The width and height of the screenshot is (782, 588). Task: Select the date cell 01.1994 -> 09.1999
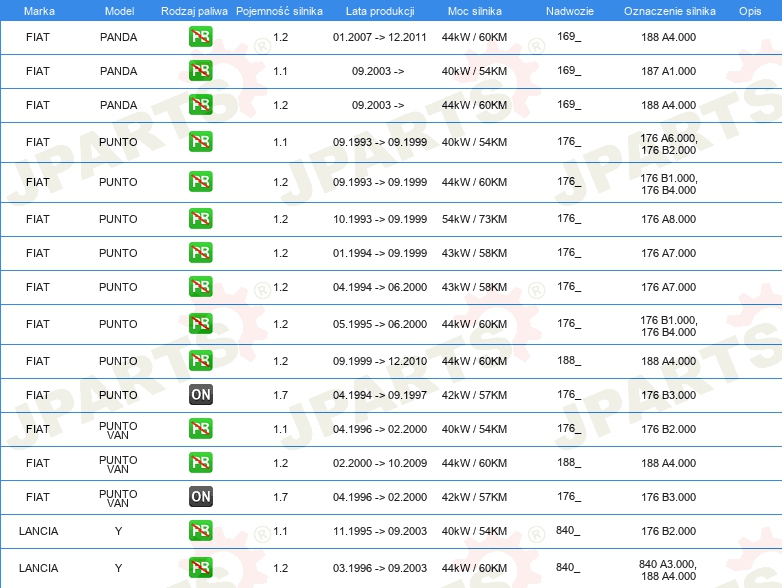(x=380, y=253)
